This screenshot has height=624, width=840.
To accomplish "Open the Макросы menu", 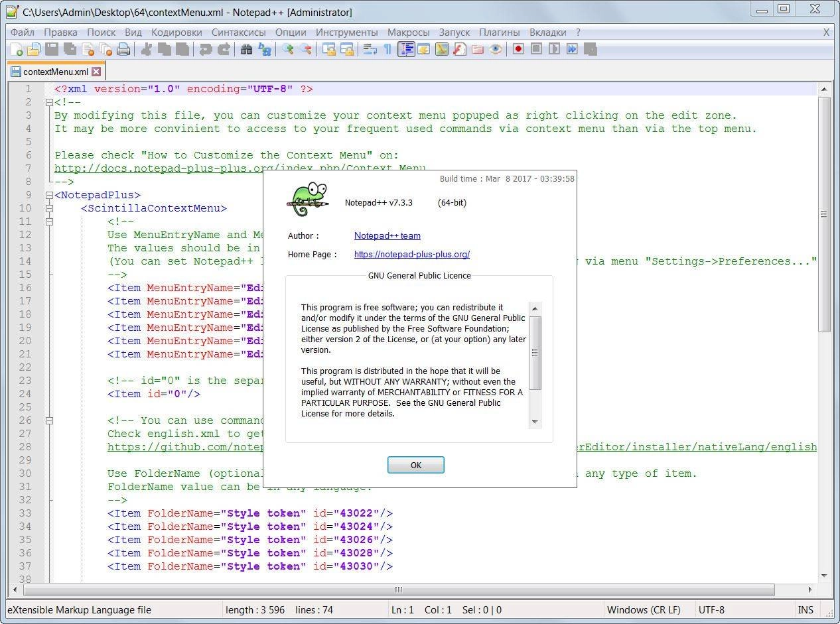I will point(408,32).
